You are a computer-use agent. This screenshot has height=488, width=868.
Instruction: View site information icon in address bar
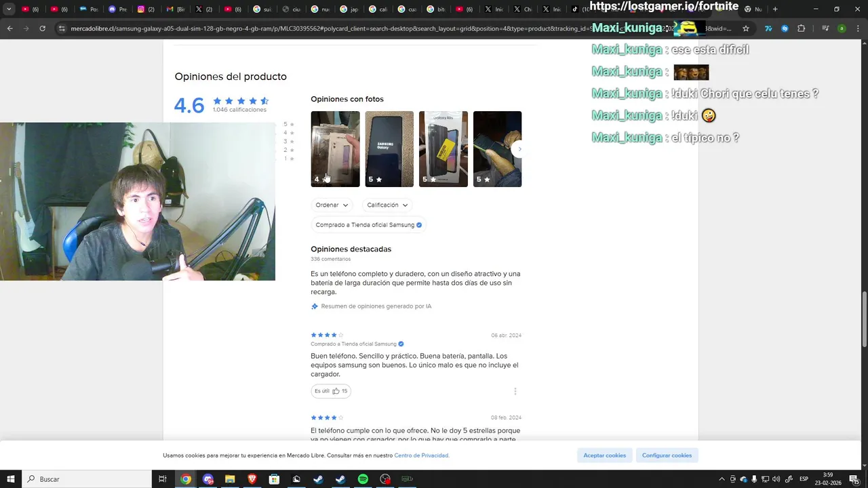click(62, 28)
